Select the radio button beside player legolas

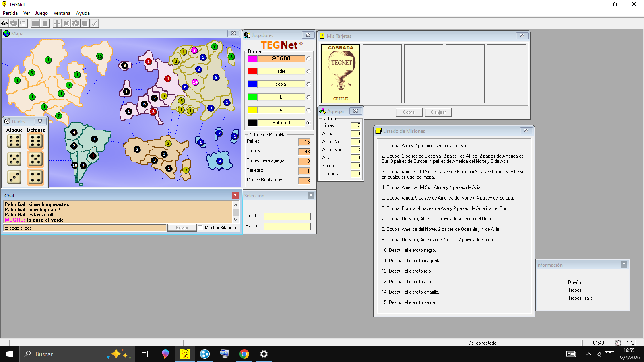[x=308, y=84]
